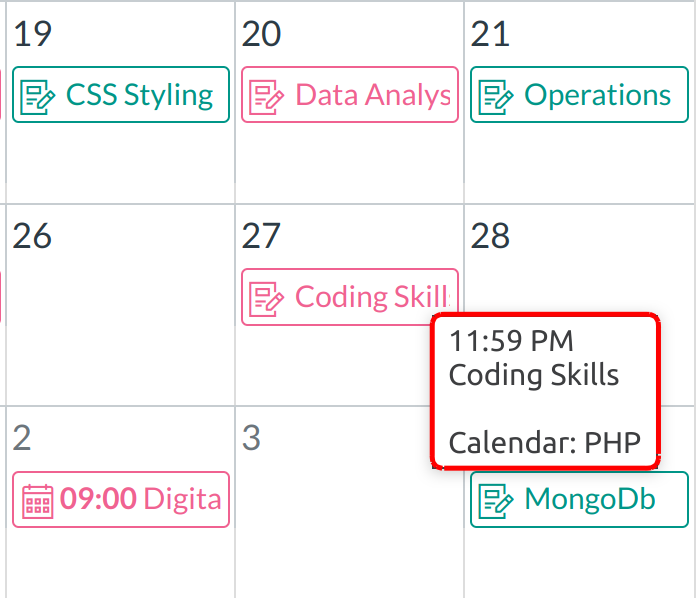Select day number 20 in calendar
Viewport: 697px width, 598px height.
coord(262,35)
